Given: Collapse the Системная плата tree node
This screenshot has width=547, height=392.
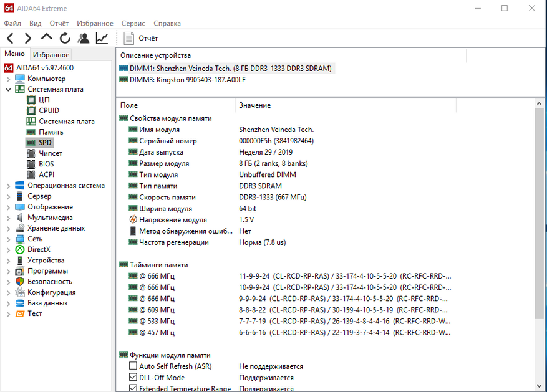Looking at the screenshot, I should (8, 90).
